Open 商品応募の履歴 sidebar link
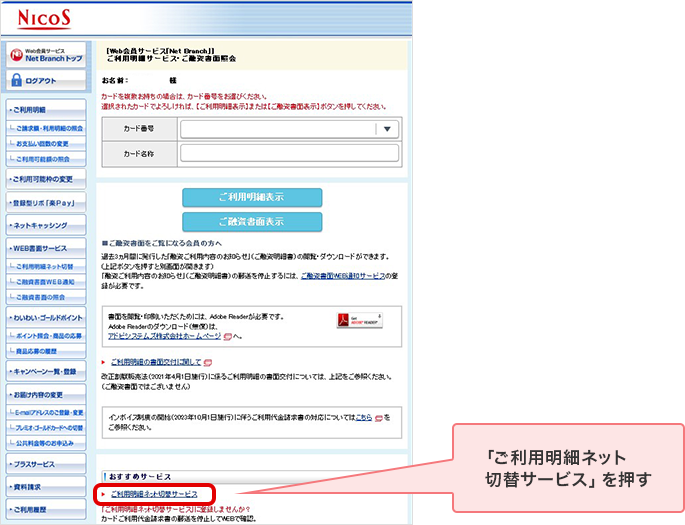The width and height of the screenshot is (685, 525). [x=46, y=351]
